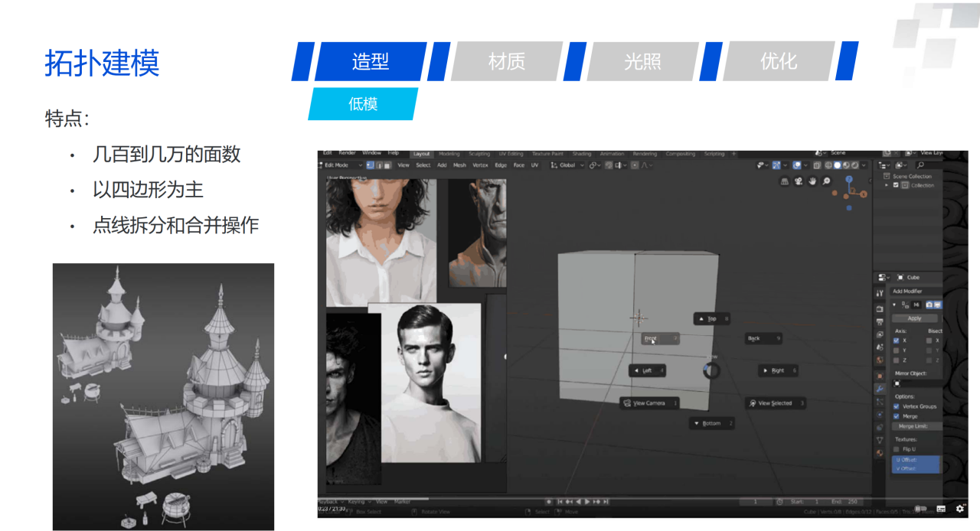This screenshot has height=531, width=980.
Task: Click the Apply modifier button
Action: (914, 318)
